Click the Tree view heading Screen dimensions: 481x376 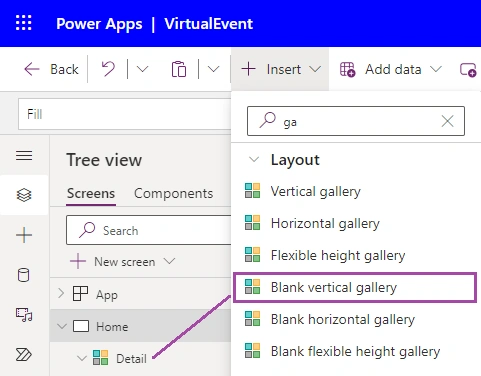click(104, 160)
